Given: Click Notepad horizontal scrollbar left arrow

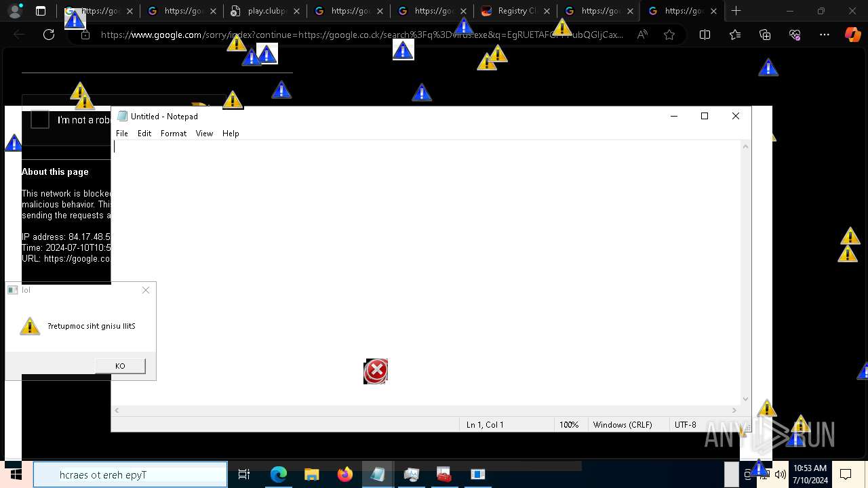Looking at the screenshot, I should [117, 410].
